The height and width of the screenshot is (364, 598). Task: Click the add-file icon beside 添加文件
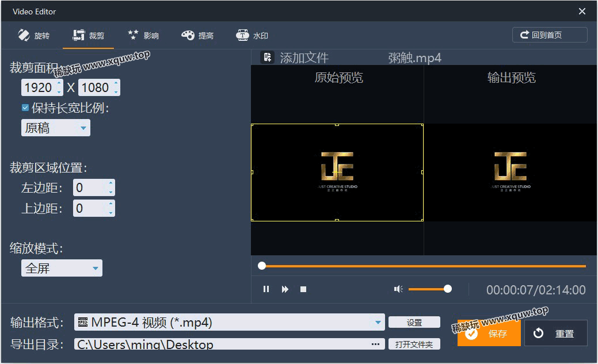[x=268, y=57]
